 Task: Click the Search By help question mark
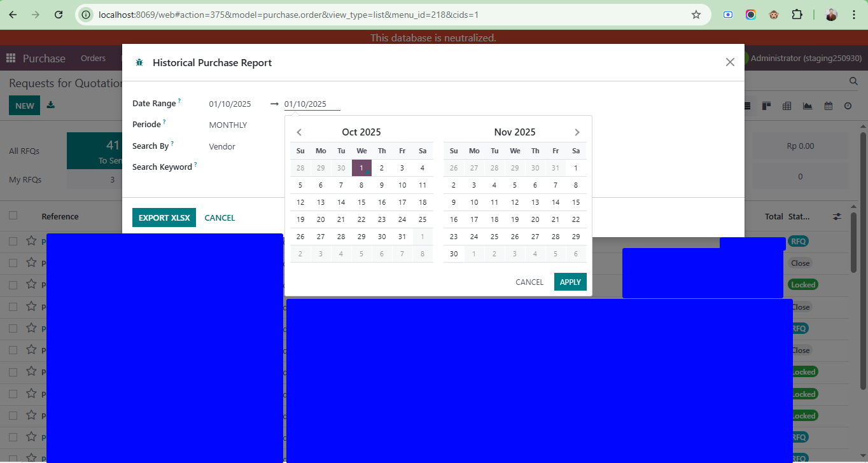[172, 143]
